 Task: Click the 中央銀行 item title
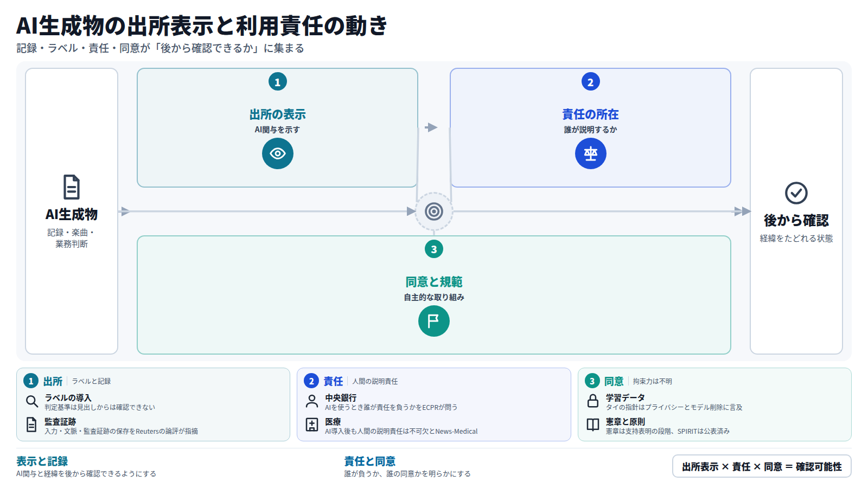tap(341, 398)
